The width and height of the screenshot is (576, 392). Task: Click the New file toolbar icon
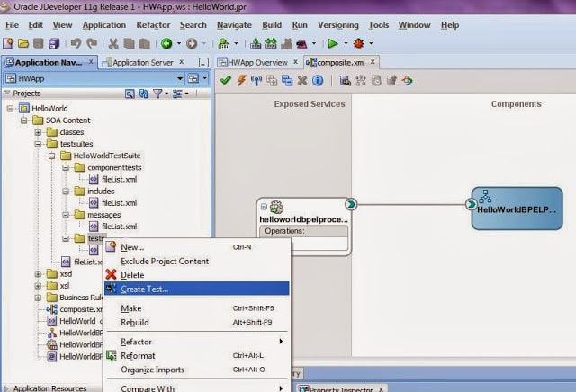(x=8, y=44)
